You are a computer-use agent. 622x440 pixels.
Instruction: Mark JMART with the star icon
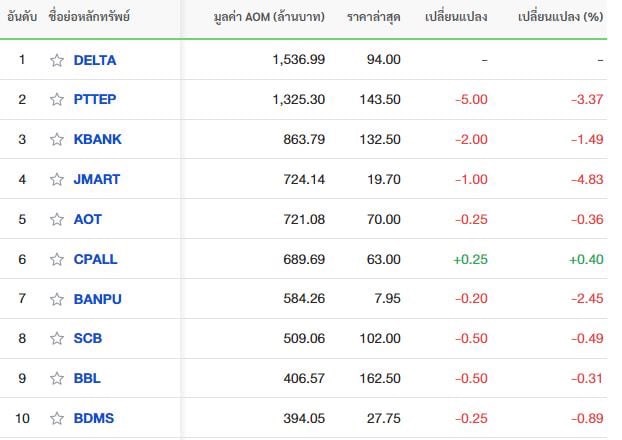(57, 179)
